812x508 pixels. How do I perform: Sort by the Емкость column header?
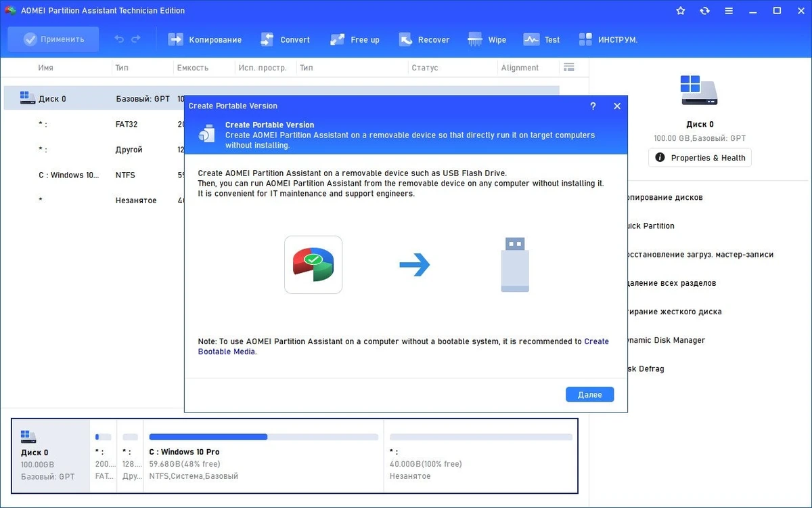tap(193, 68)
